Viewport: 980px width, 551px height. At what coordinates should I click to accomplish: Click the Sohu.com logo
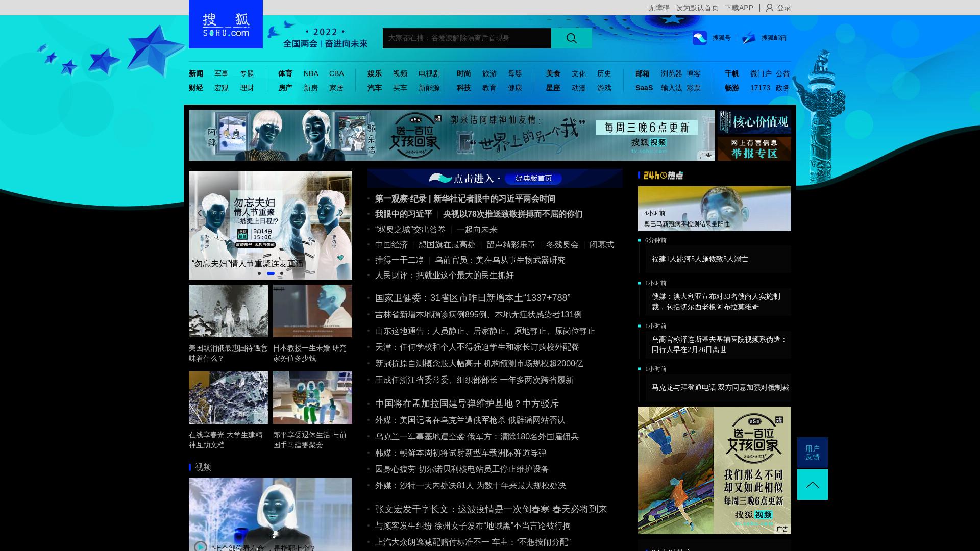pyautogui.click(x=226, y=24)
